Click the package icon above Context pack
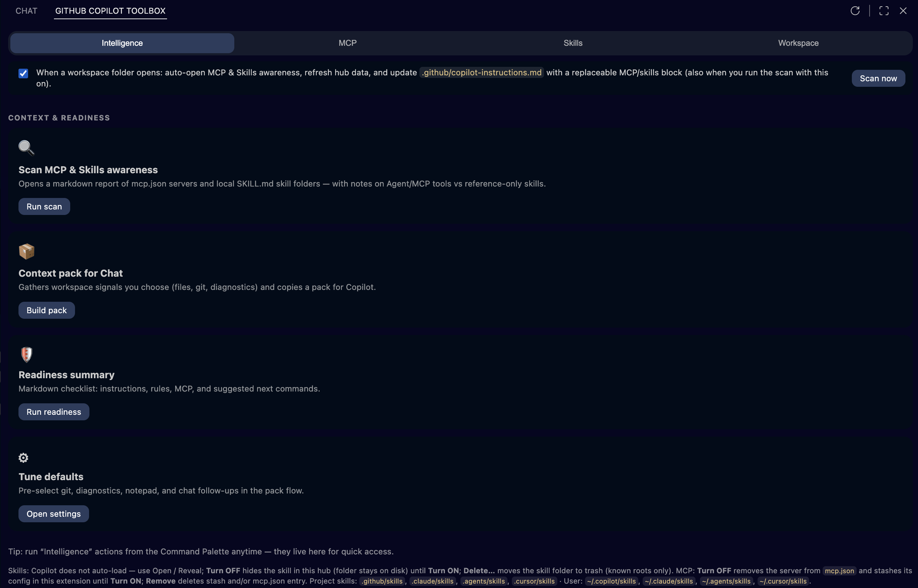 26,251
